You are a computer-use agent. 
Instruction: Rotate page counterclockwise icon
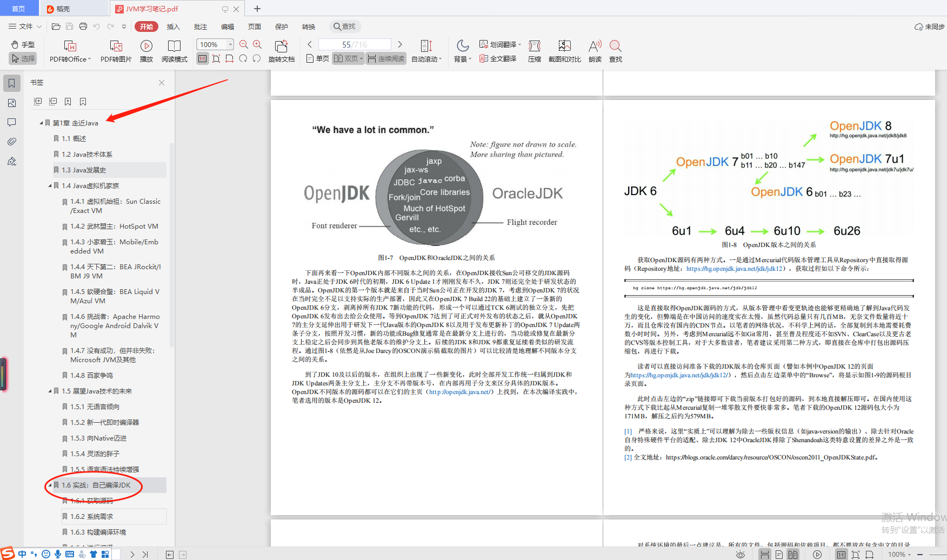(x=257, y=58)
